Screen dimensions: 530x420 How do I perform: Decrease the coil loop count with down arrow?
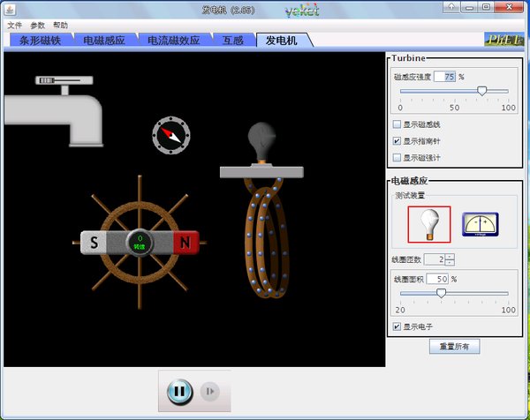pos(450,262)
